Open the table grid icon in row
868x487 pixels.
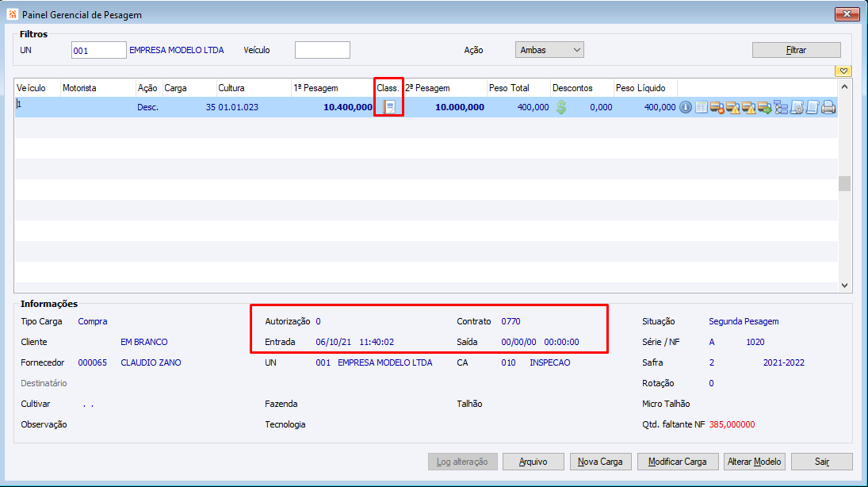(x=702, y=107)
